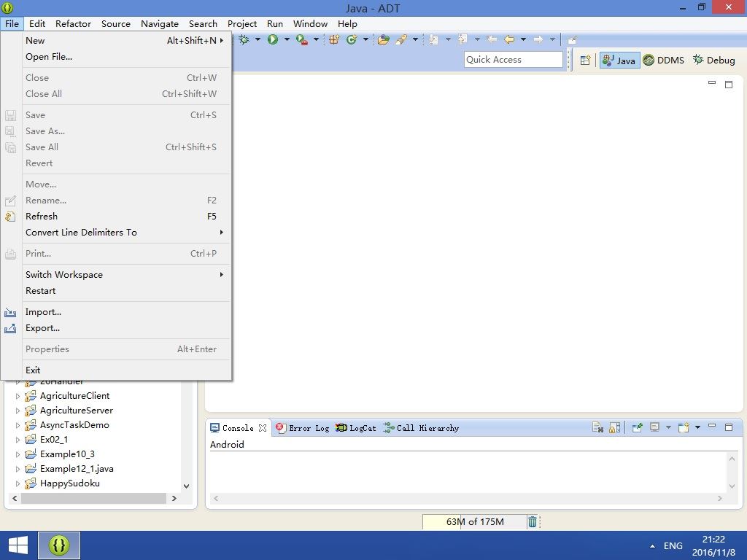Select the Example12_1.java project
Screen dimensions: 747x560
[x=76, y=469]
